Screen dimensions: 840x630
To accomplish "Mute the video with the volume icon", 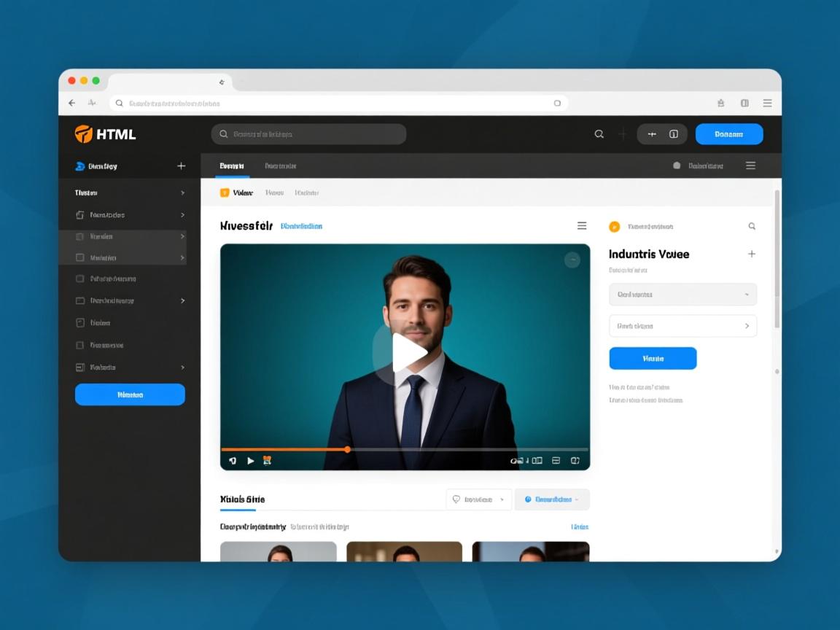I will coord(233,461).
